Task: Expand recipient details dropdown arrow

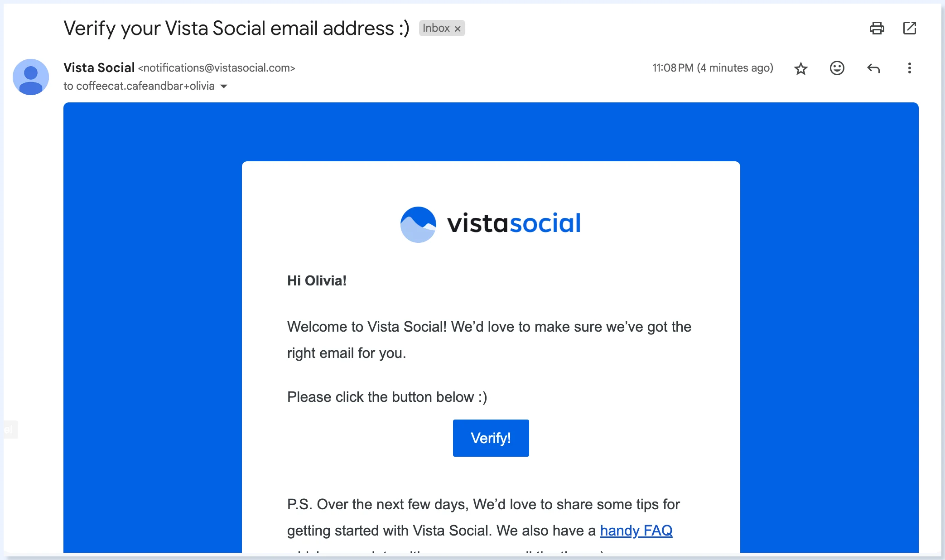Action: 224,86
